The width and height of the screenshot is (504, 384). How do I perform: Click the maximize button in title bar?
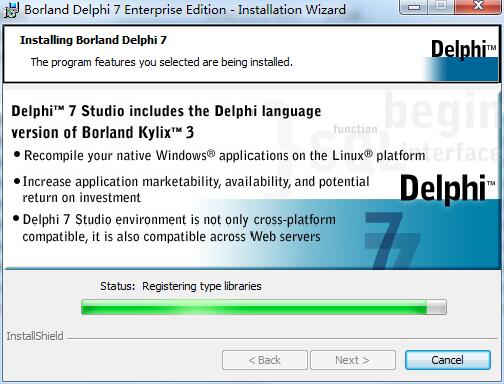point(441,7)
